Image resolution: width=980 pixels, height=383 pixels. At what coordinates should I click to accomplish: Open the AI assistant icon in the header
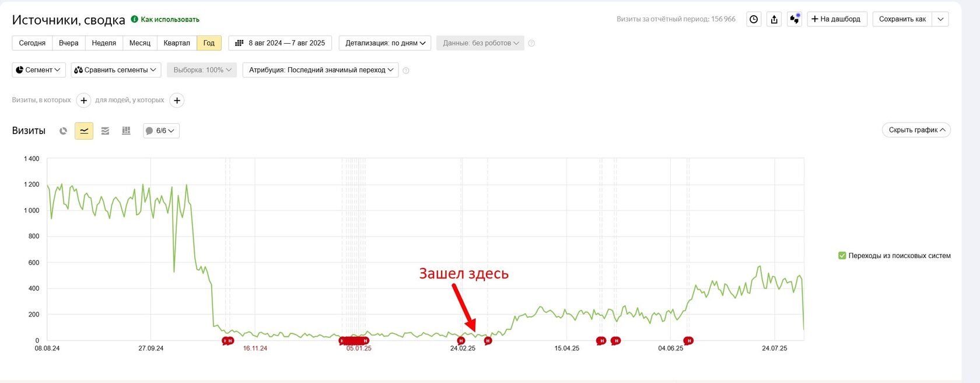(x=794, y=19)
